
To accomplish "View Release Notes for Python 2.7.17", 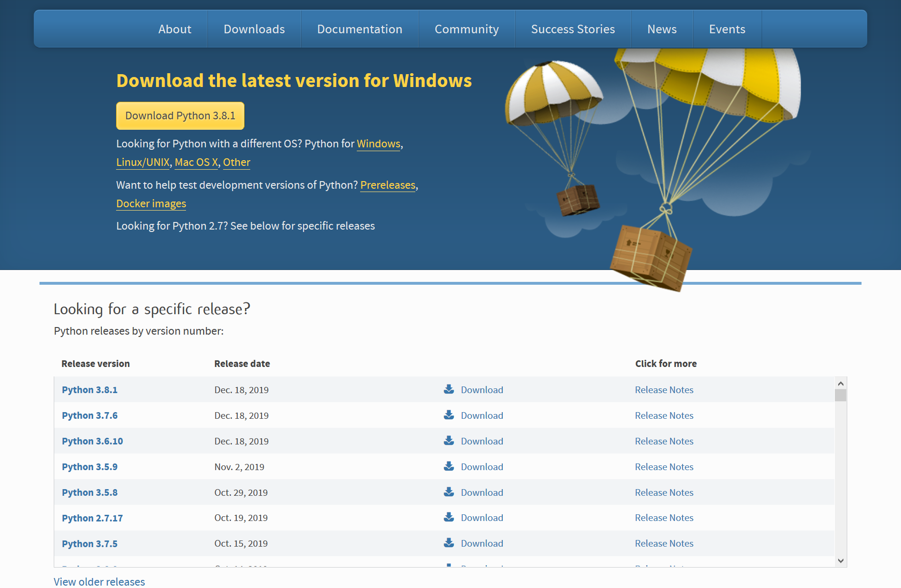I will [664, 518].
